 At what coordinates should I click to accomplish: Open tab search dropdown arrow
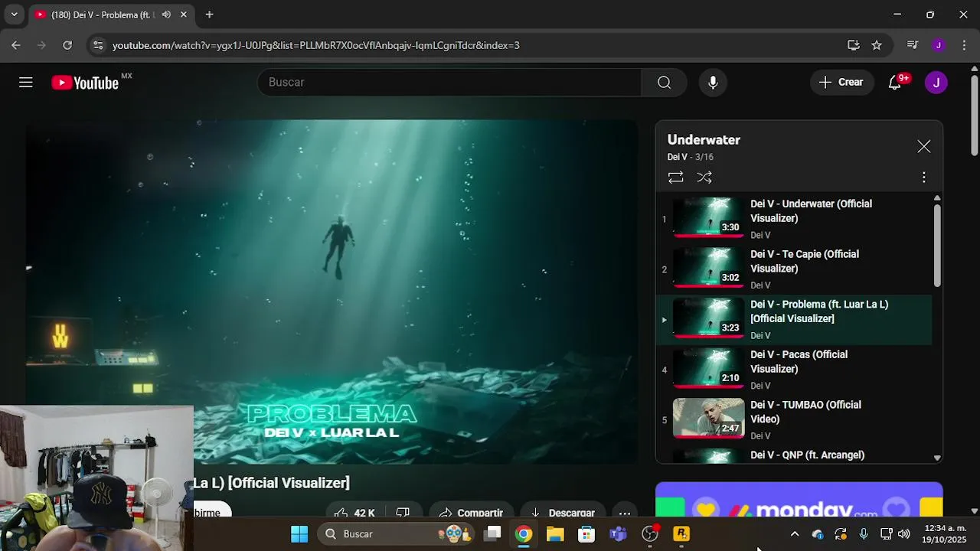[14, 15]
